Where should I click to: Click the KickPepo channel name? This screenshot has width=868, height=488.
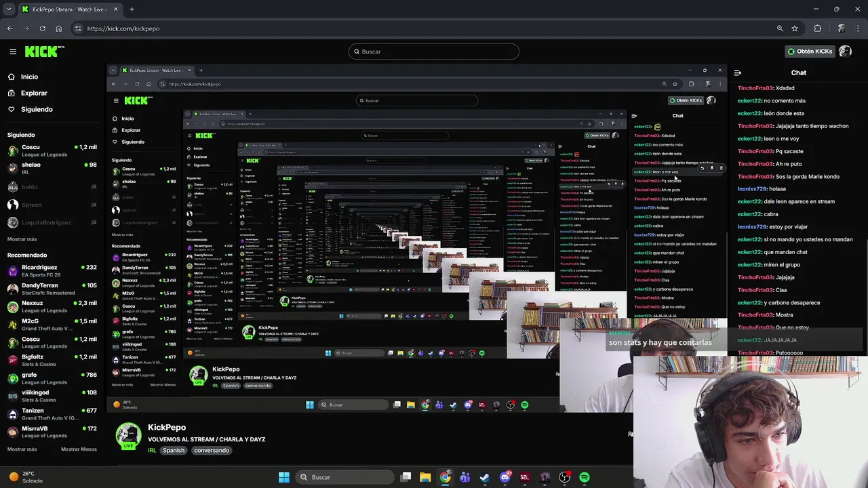[x=167, y=427]
